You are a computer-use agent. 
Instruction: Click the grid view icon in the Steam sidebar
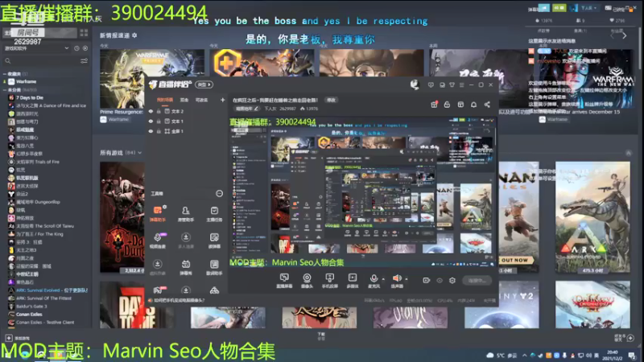(84, 33)
